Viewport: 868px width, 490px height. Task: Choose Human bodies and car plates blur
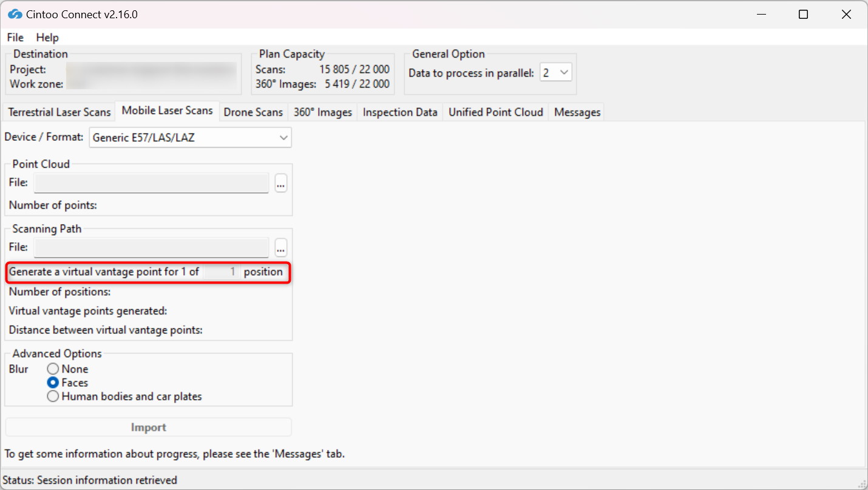(124, 396)
